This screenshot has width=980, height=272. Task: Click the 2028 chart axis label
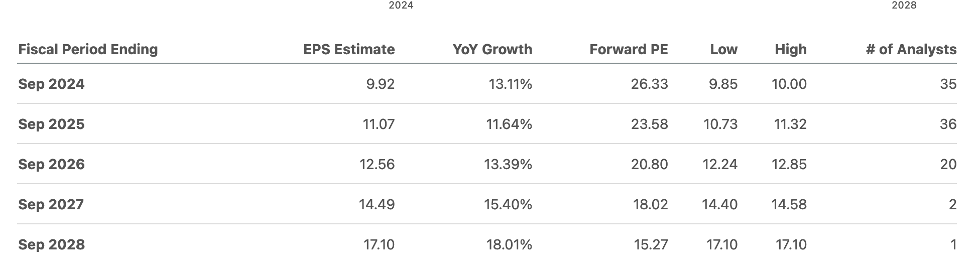coord(904,6)
